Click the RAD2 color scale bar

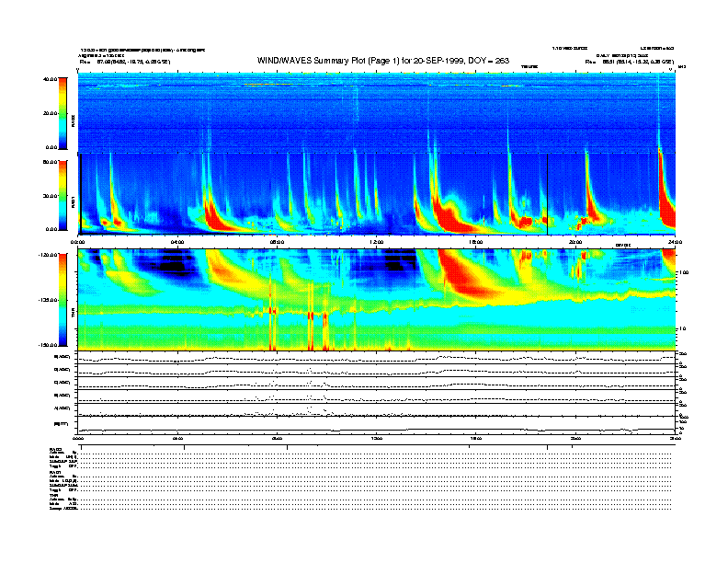pos(63,113)
